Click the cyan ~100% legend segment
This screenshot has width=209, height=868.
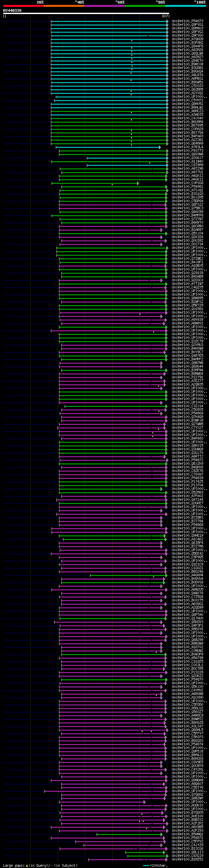click(x=185, y=6)
